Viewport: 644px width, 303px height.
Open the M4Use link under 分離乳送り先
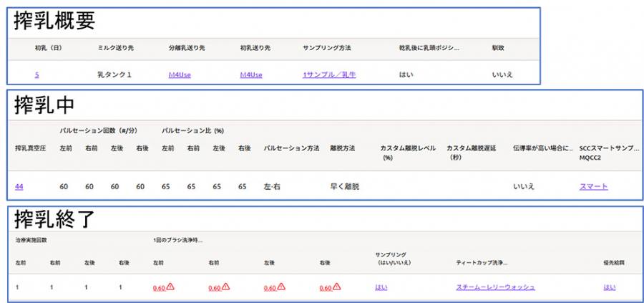(x=180, y=74)
